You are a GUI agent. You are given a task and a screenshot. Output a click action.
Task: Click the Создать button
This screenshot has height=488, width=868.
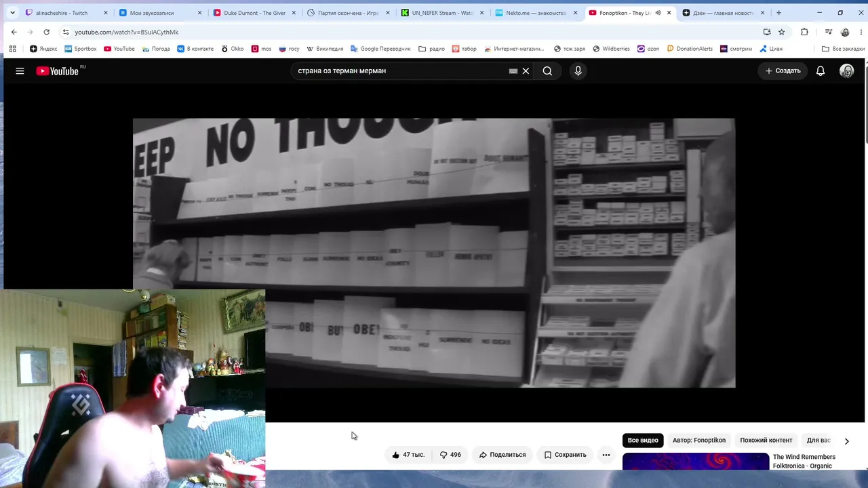click(x=783, y=70)
